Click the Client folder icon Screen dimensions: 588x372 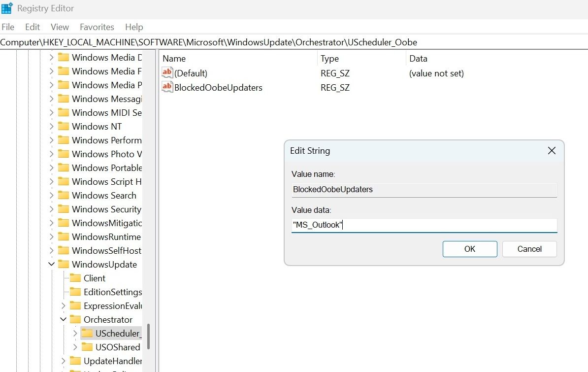[x=75, y=278]
